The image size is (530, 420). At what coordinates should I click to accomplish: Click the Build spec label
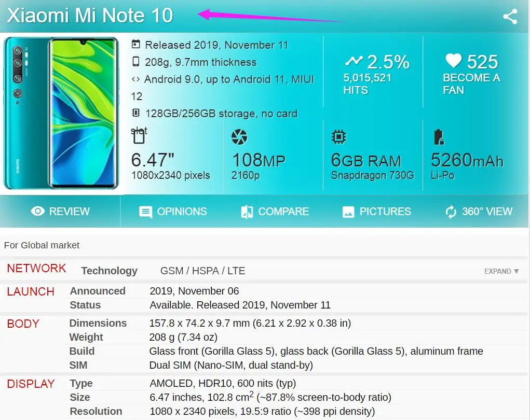[82, 351]
